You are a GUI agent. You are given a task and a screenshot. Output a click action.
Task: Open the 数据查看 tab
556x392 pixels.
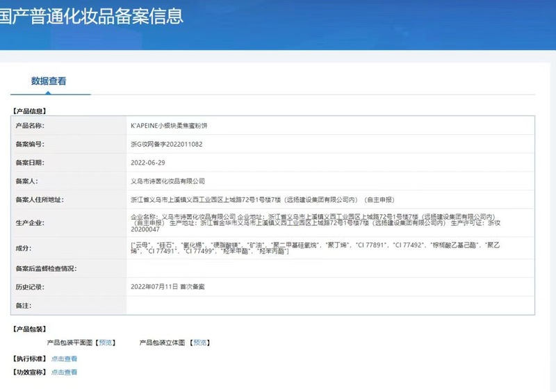point(49,81)
